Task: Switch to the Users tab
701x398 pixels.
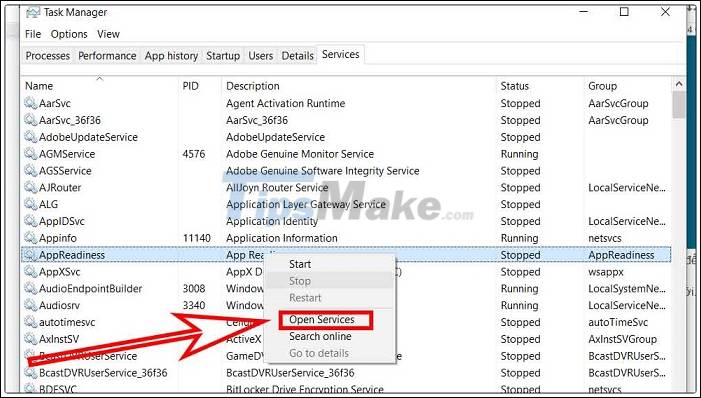Action: coord(261,56)
